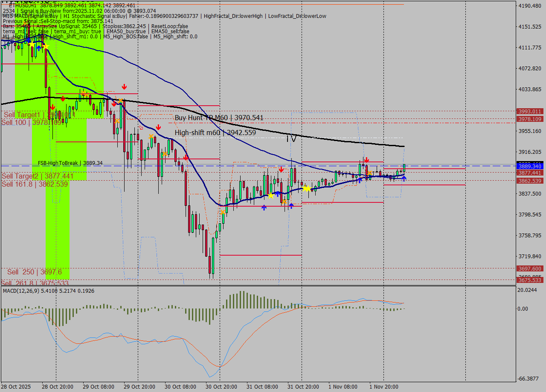Click the 30 Oct 20:00 time axis label
Screen dimensions: 546x392
coord(221,386)
